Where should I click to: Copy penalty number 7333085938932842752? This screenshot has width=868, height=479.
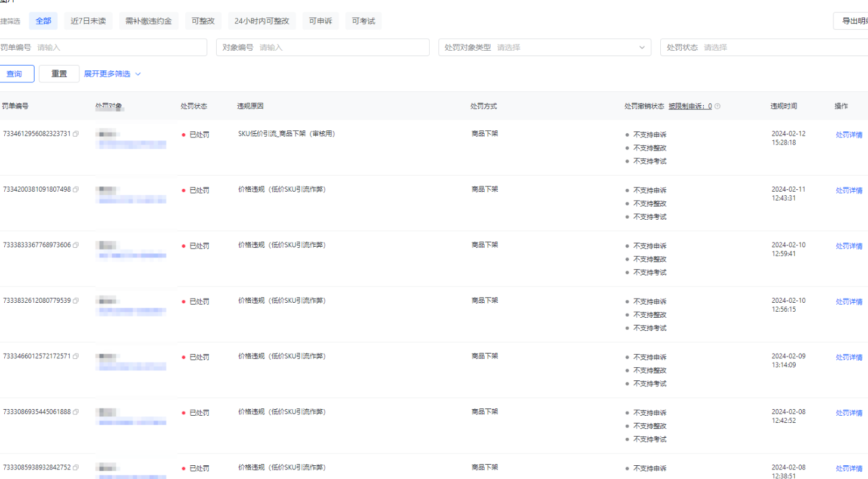coord(76,467)
